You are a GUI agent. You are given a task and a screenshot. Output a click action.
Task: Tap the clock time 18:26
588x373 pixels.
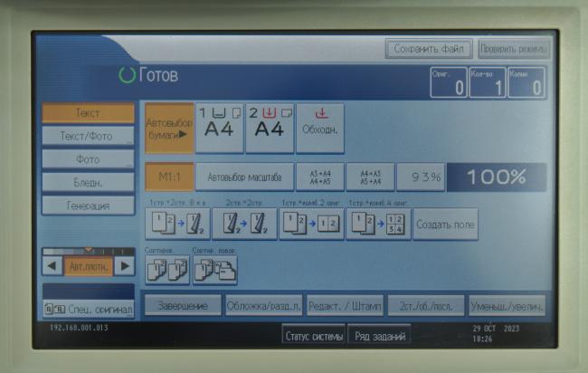(x=482, y=339)
